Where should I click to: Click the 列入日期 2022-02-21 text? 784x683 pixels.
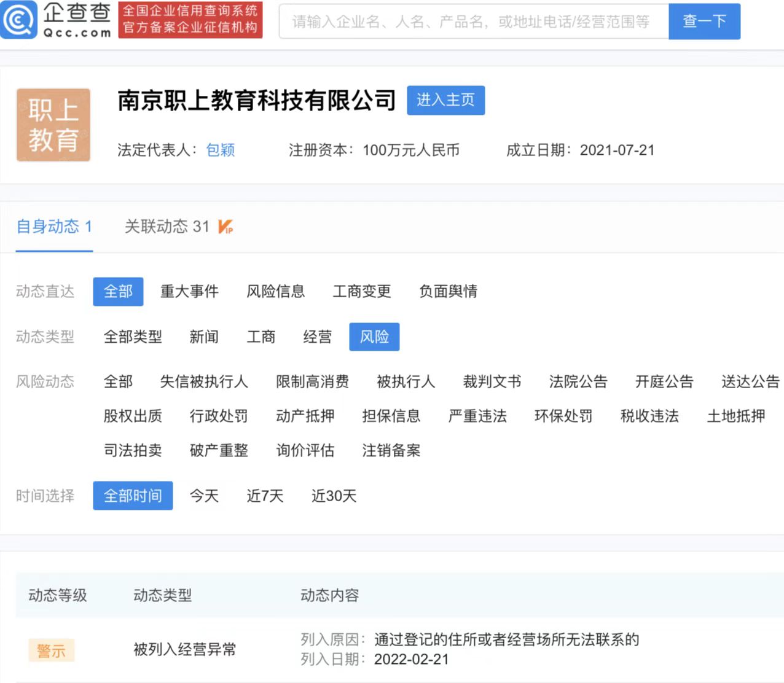(x=375, y=660)
